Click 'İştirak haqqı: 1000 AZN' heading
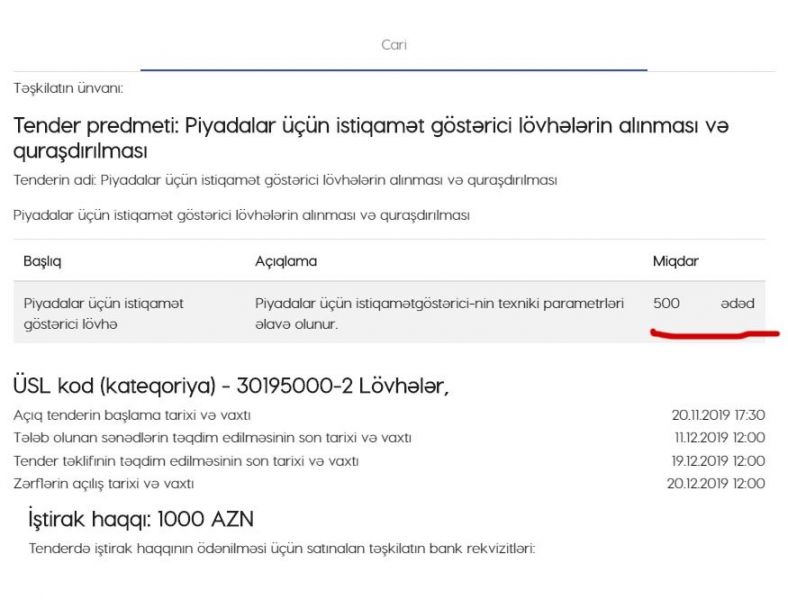This screenshot has height=600, width=788. click(141, 519)
